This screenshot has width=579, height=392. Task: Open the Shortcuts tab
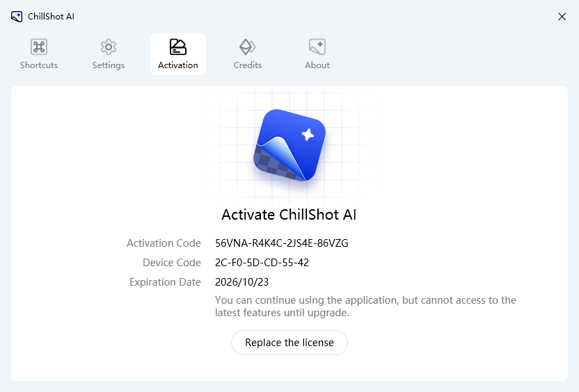tap(39, 54)
